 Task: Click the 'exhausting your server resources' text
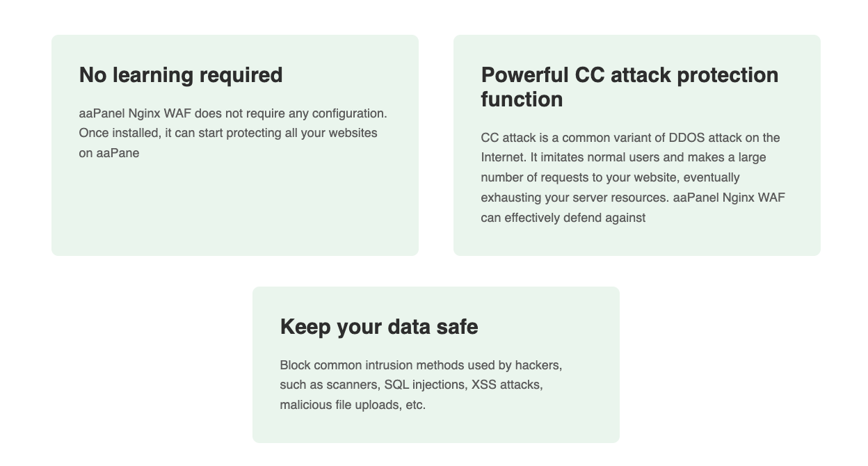[574, 198]
